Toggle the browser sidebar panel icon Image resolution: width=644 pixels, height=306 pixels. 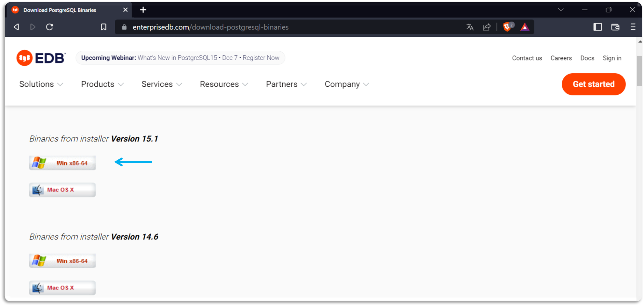pyautogui.click(x=597, y=27)
